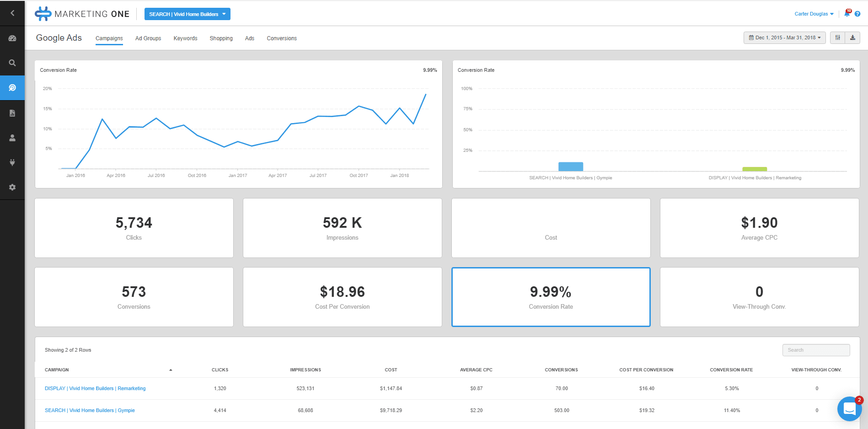Click the $0.87 average CPC cell

[x=477, y=388]
